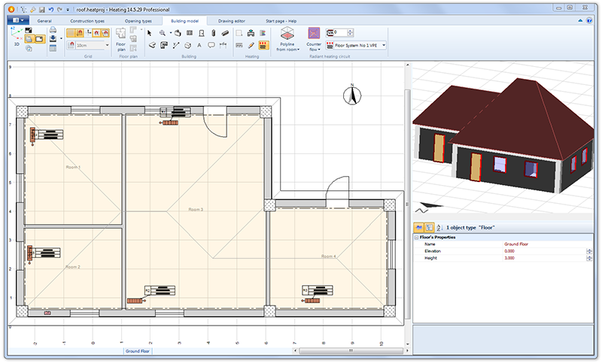The width and height of the screenshot is (602, 364).
Task: Sort properties alphabetically with A-Z icon
Action: click(439, 226)
